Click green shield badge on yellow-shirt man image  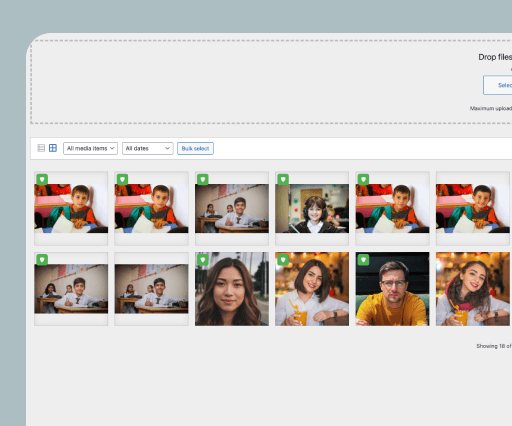click(x=363, y=260)
